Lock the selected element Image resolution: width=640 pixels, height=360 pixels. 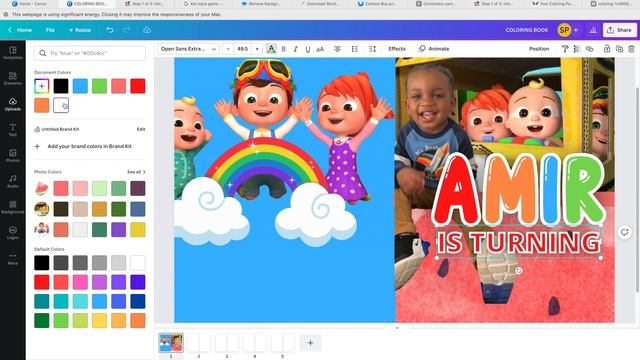[x=607, y=49]
